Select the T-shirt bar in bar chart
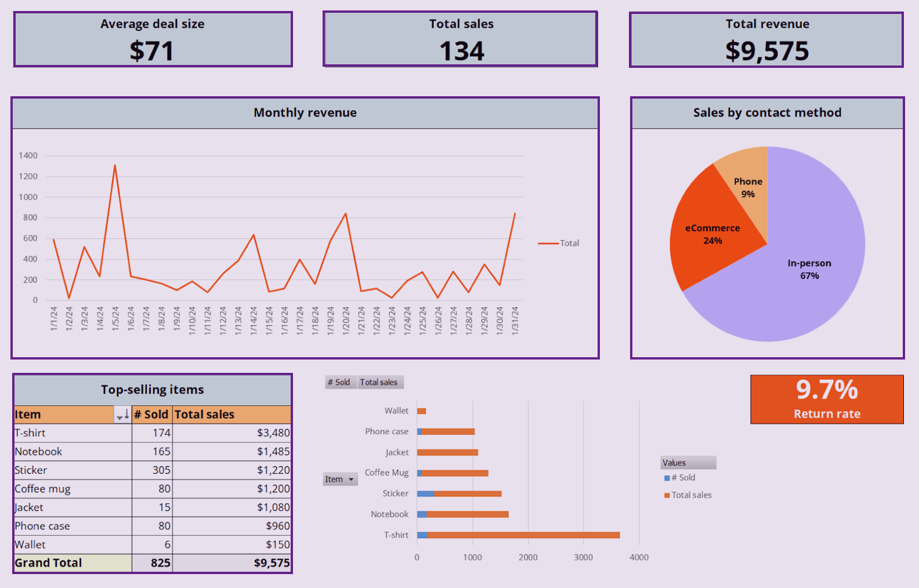This screenshot has height=588, width=919. point(518,535)
